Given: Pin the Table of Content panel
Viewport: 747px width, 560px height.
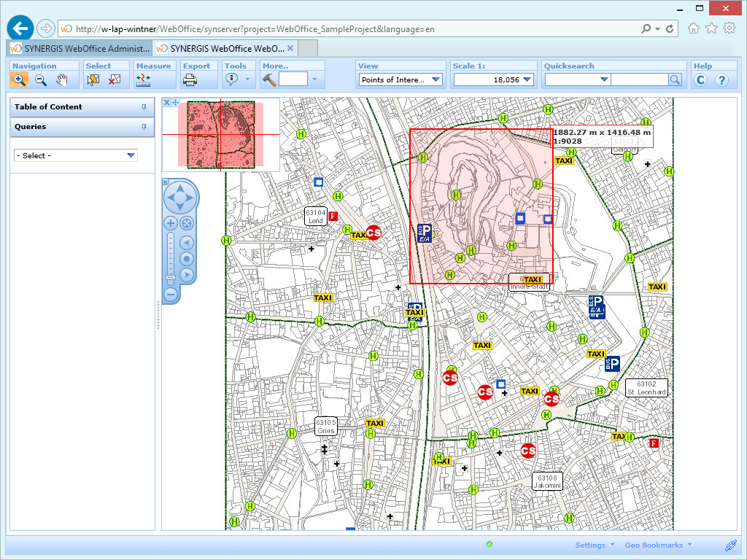Looking at the screenshot, I should [x=144, y=106].
